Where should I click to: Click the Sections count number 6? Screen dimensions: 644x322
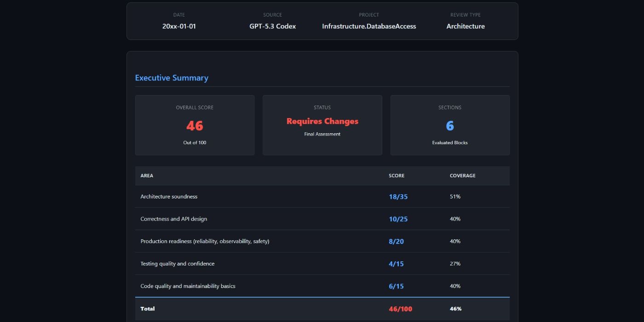tap(449, 125)
